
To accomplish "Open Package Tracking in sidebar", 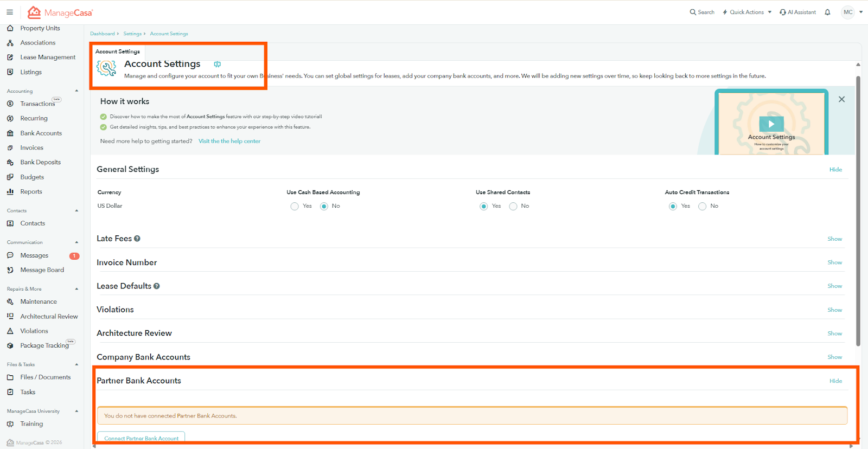I will coord(44,345).
